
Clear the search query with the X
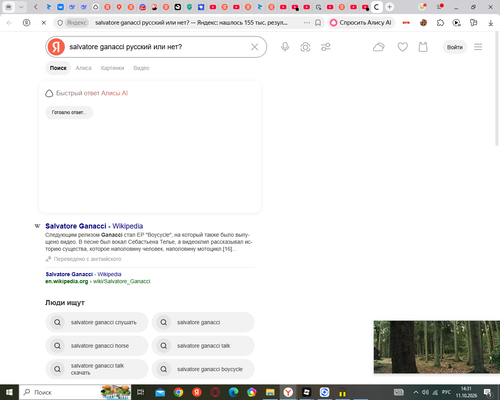click(255, 47)
